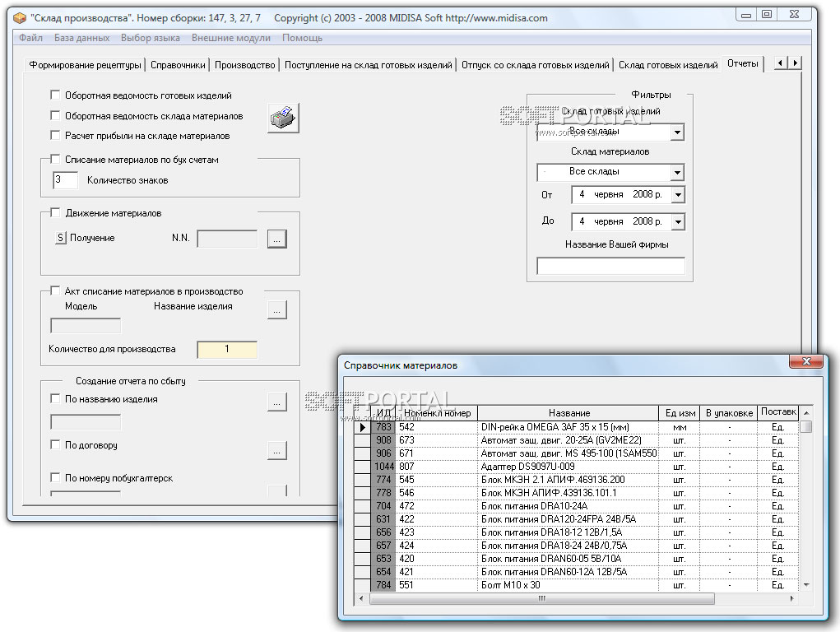Click horizontal scroll left arrow in table
This screenshot has height=632, width=840.
[361, 599]
